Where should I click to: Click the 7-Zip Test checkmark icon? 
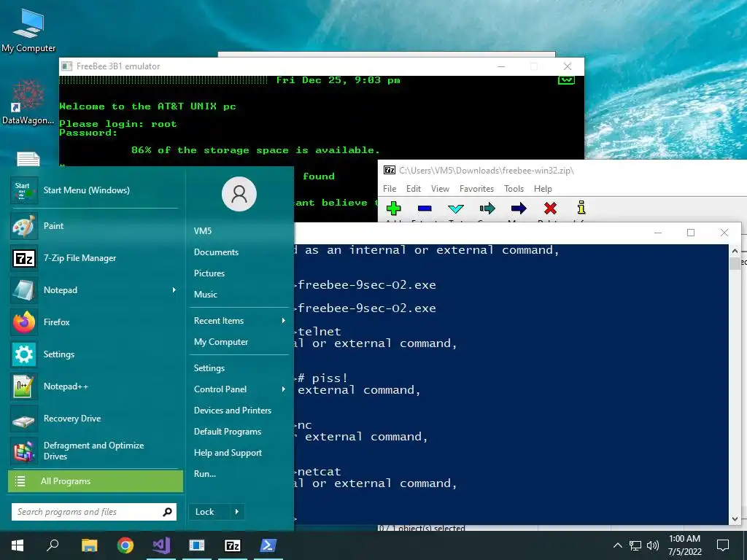(x=456, y=208)
